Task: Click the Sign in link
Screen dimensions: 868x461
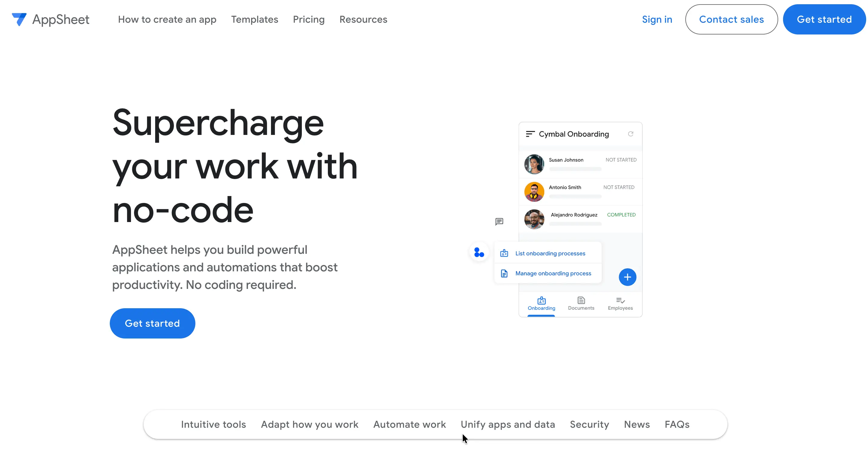Action: 656,19
